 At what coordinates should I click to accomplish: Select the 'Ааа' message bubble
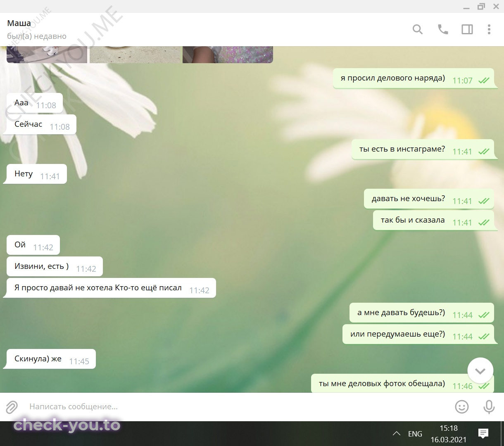[35, 103]
